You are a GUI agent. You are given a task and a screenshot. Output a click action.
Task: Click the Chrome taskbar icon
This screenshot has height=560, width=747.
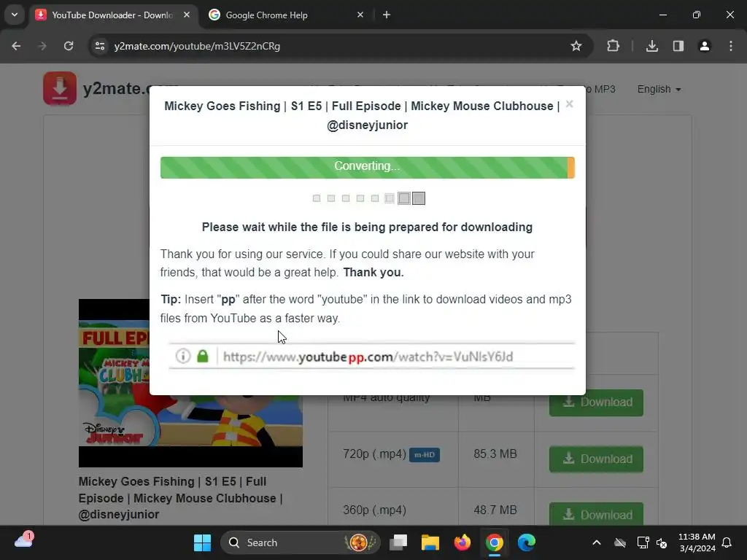point(495,542)
